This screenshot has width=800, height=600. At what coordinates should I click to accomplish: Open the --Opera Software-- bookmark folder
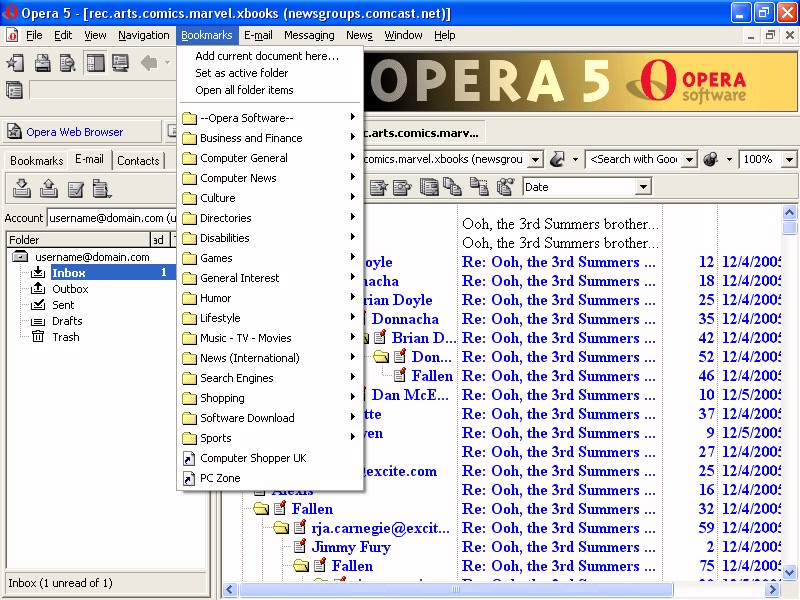coord(269,118)
